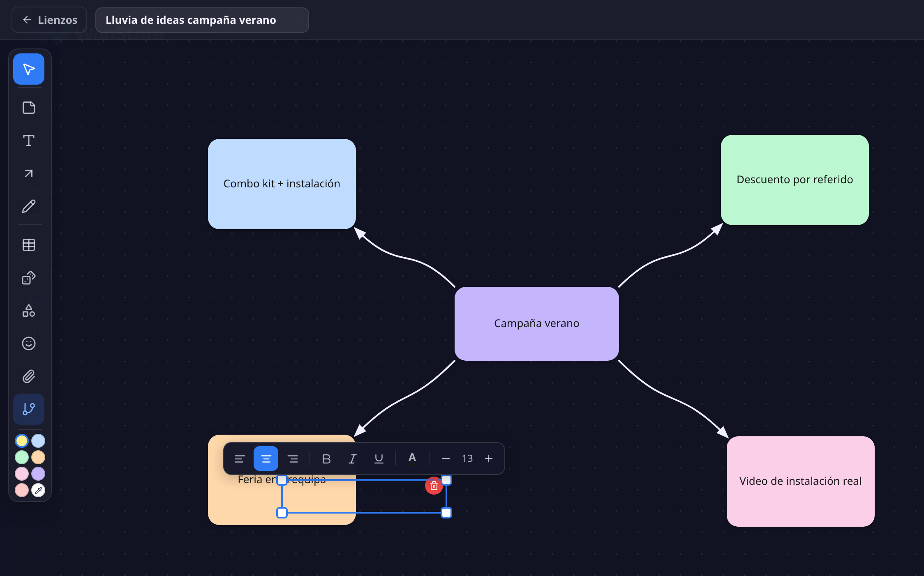Delete the selected element with the trash icon
This screenshot has width=924, height=576.
tap(434, 486)
